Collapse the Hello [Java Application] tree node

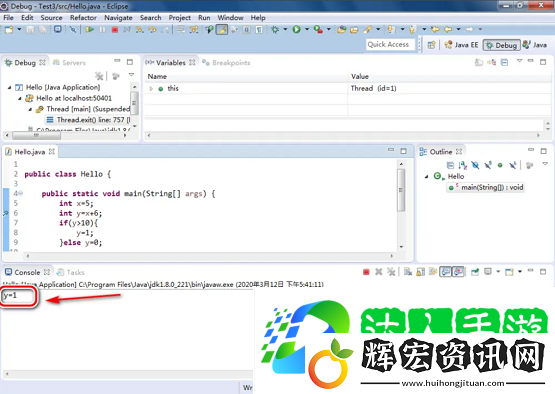tap(10, 87)
